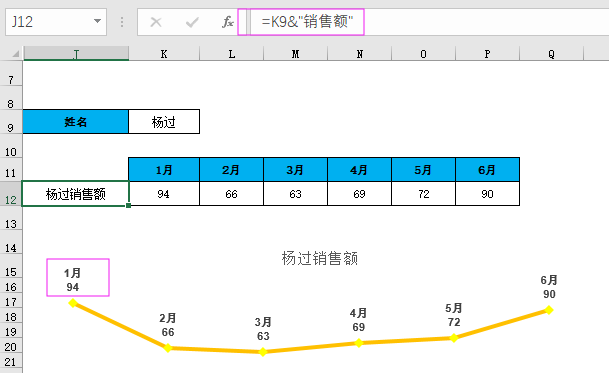Select row 11 header
Viewport: 609px width, 373px height.
click(x=11, y=170)
